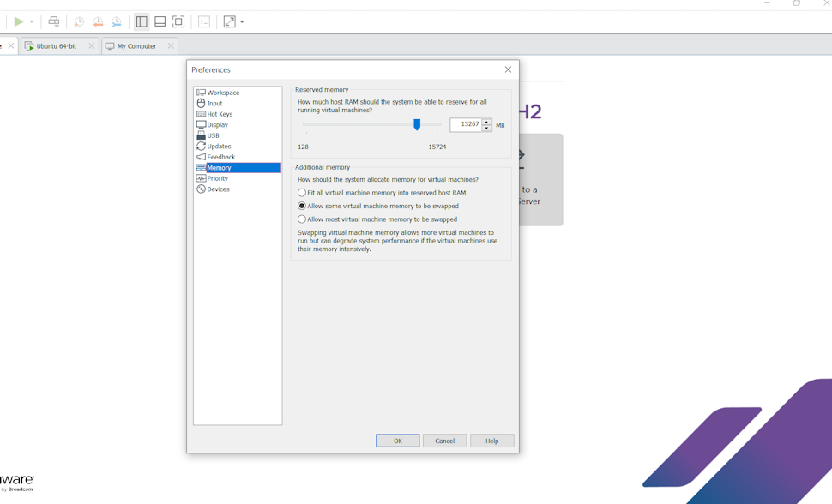Open the console view toolbar icon
The width and height of the screenshot is (832, 504).
pos(204,21)
